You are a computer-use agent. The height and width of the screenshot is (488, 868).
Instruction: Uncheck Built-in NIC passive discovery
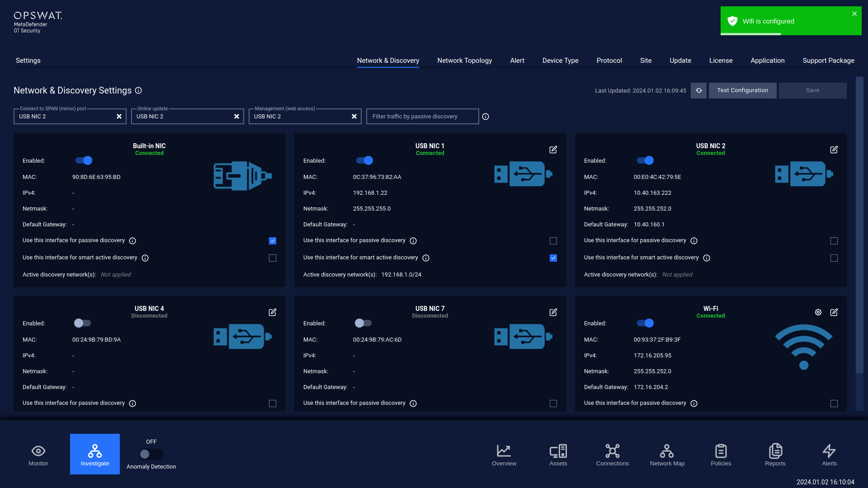[x=273, y=241]
